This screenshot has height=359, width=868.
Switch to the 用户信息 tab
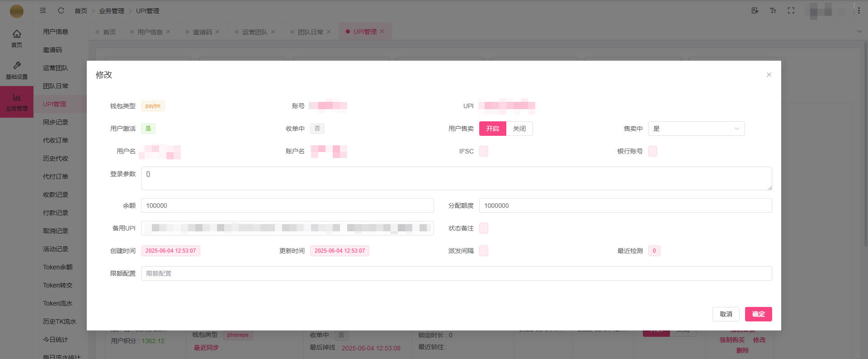coord(150,32)
